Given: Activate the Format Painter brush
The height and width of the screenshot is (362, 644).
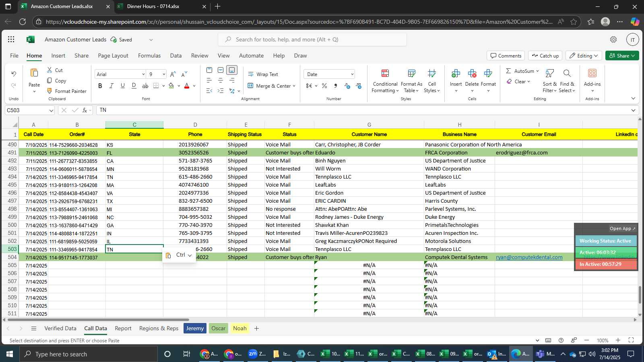Looking at the screenshot, I should 50,91.
